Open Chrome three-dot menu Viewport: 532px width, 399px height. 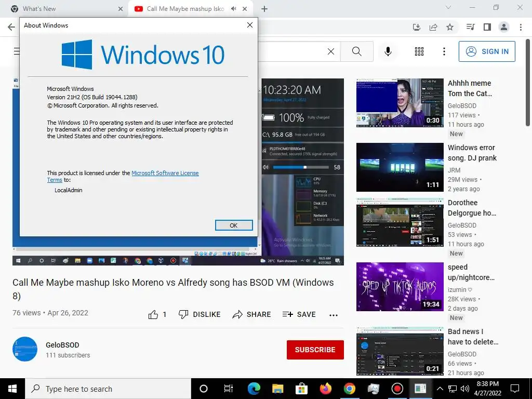(x=521, y=27)
